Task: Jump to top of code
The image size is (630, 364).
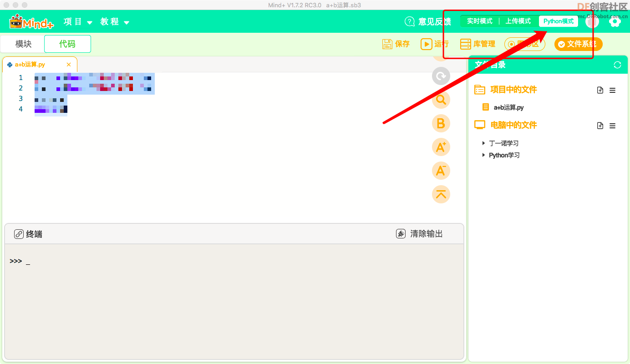Action: pyautogui.click(x=441, y=194)
